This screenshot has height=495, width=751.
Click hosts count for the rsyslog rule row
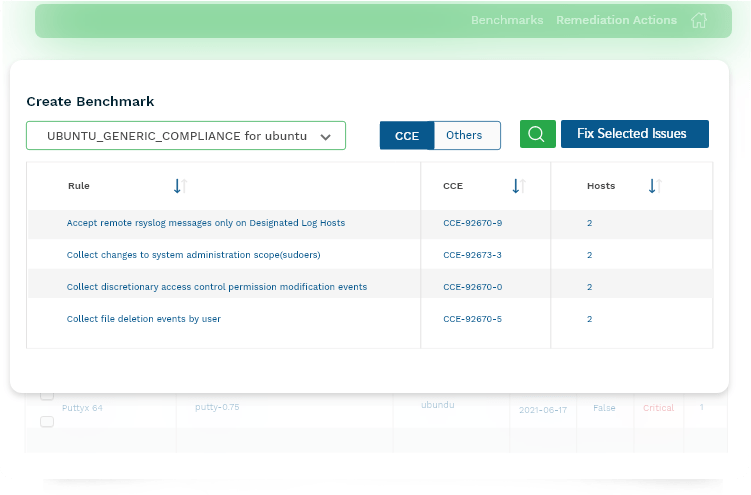tap(590, 223)
